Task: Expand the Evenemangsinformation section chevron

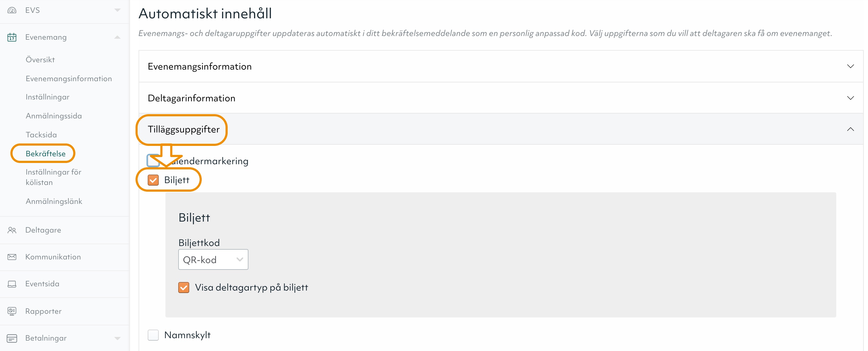Action: (850, 66)
